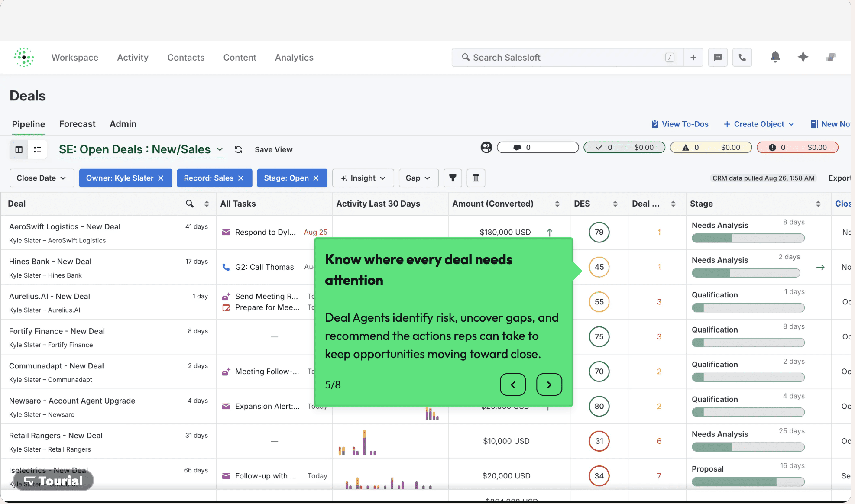Image resolution: width=855 pixels, height=504 pixels.
Task: Open the AI sparkle star icon
Action: [x=803, y=57]
